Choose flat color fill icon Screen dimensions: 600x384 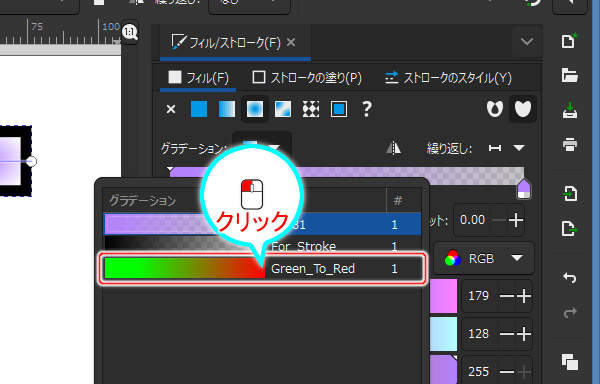pos(199,109)
